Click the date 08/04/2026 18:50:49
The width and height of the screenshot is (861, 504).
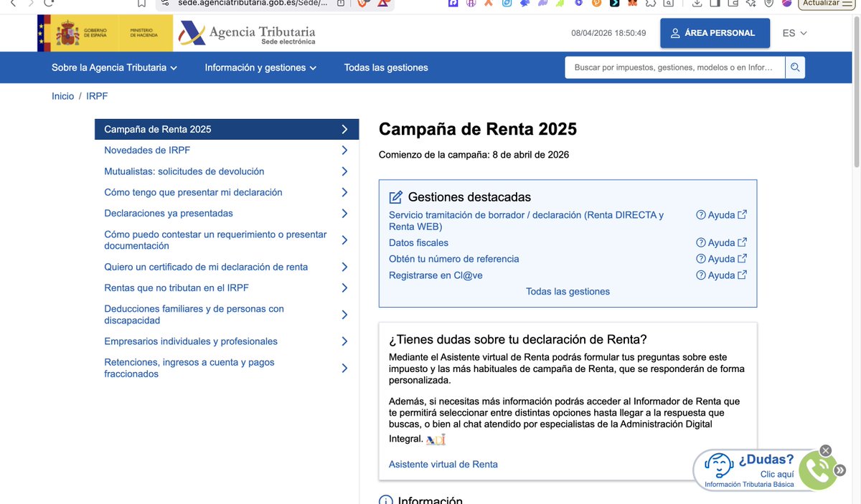click(608, 33)
